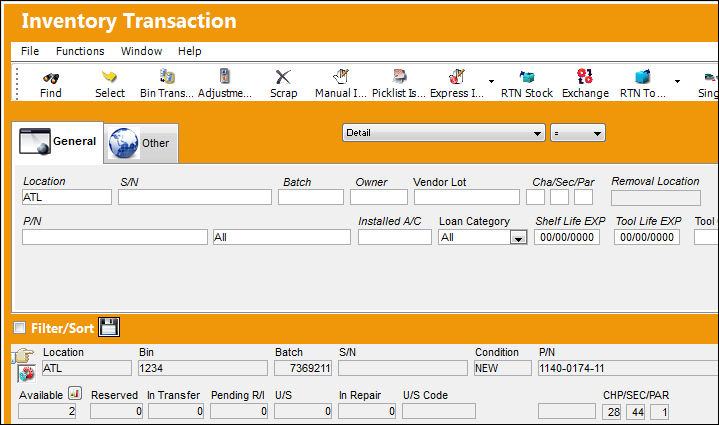
Task: Click the save icon beside Filter/Sort
Action: point(109,327)
